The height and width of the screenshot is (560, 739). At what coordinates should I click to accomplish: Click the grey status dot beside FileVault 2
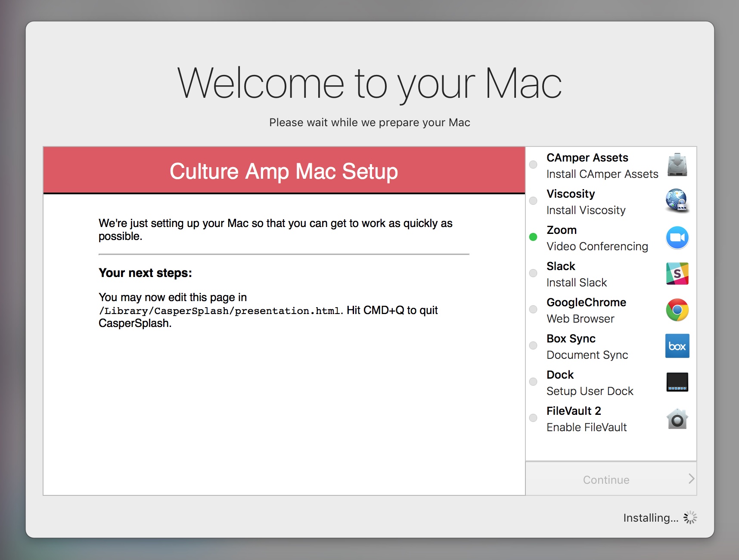click(533, 418)
